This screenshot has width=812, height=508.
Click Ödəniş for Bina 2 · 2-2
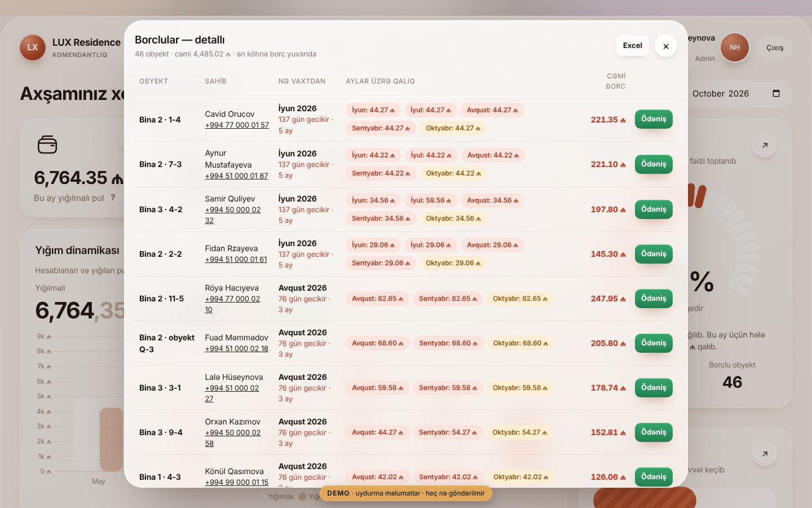pos(654,254)
